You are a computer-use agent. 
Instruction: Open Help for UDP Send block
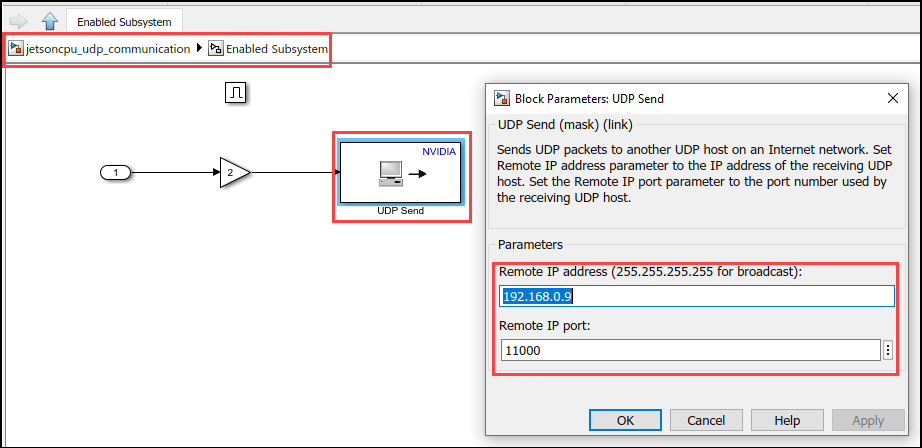point(787,420)
